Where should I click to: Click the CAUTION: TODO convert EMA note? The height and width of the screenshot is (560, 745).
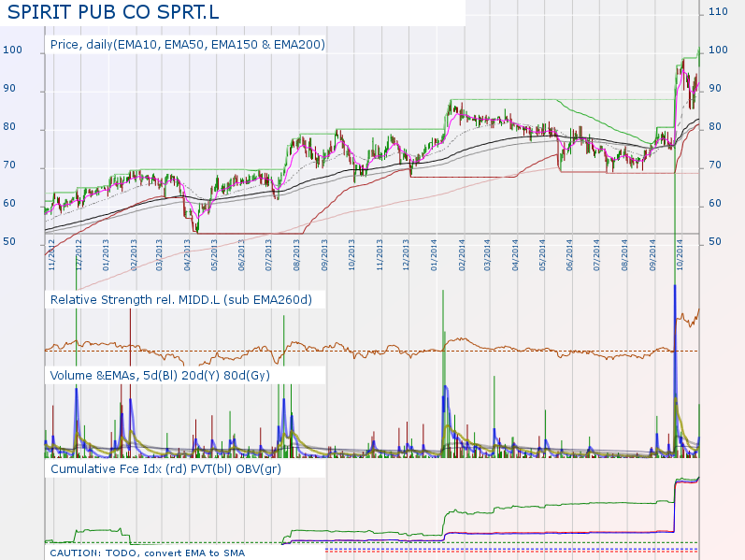point(147,553)
